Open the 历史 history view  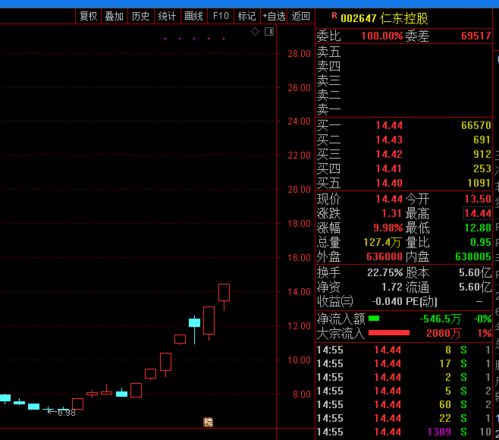pyautogui.click(x=140, y=16)
